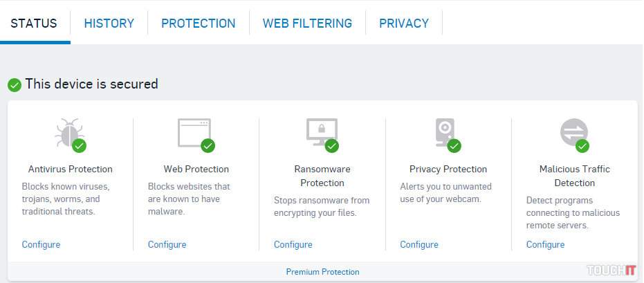Viewport: 644px width, 283px height.
Task: Click the Privacy Protection webcam icon
Action: [445, 131]
